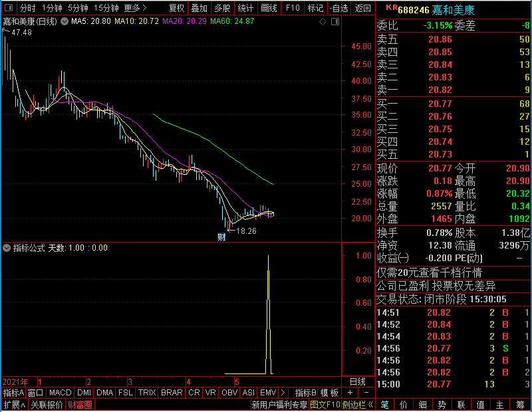Activate the 画线 drawing tools
Viewport: 532px width, 412px height.
tap(269, 8)
